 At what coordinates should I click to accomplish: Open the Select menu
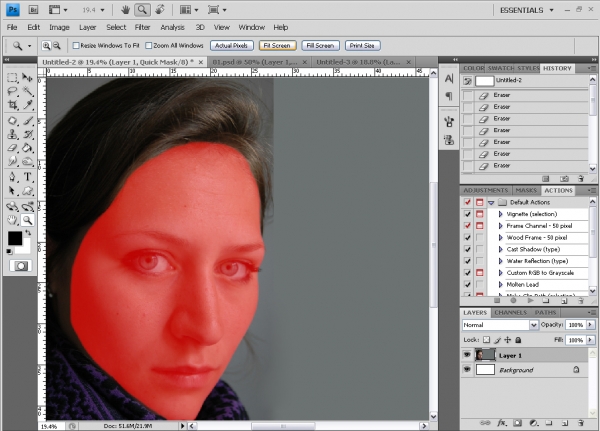(116, 27)
